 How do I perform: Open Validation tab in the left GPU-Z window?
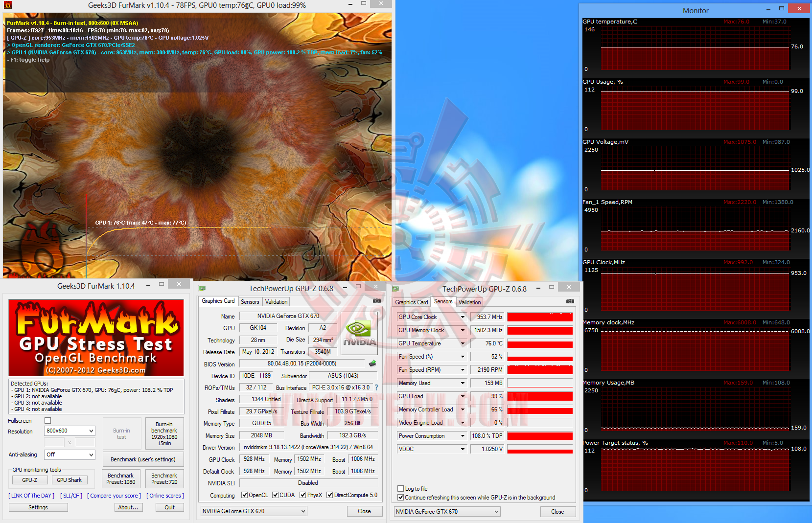pos(277,302)
